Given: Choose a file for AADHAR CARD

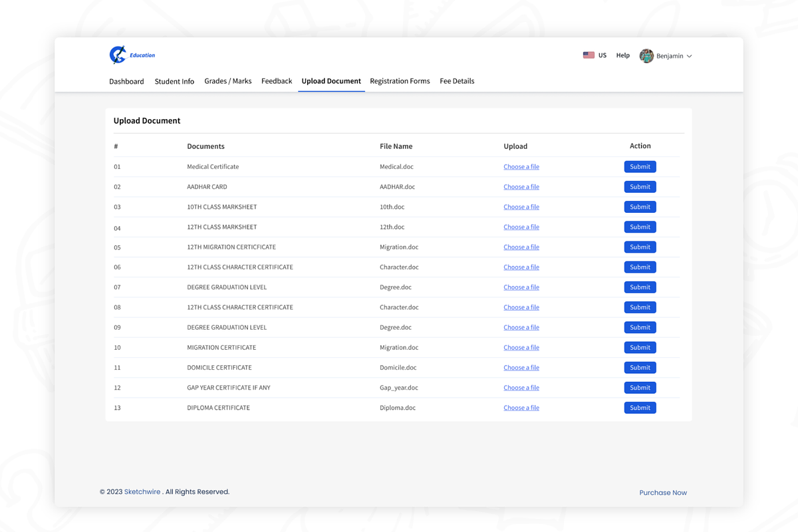Looking at the screenshot, I should point(521,187).
